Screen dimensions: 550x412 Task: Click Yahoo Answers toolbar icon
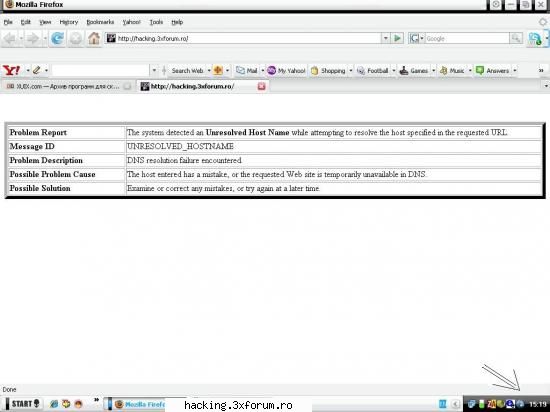pos(492,70)
